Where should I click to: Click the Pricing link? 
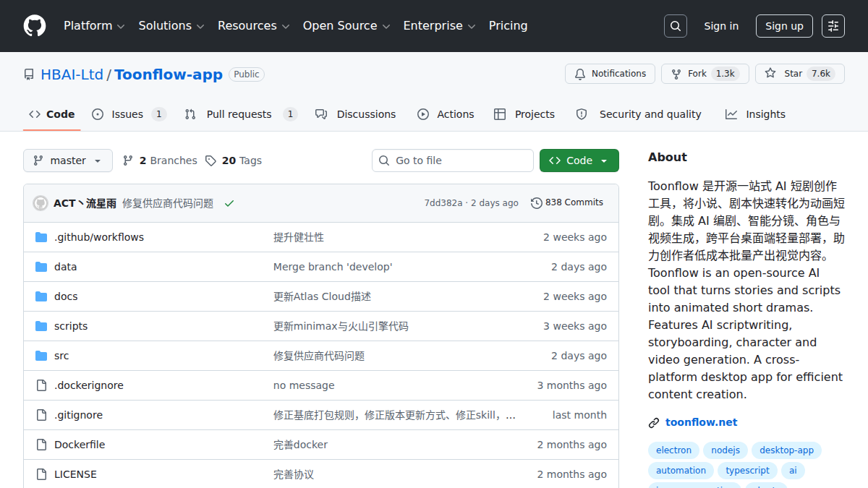[x=508, y=26]
